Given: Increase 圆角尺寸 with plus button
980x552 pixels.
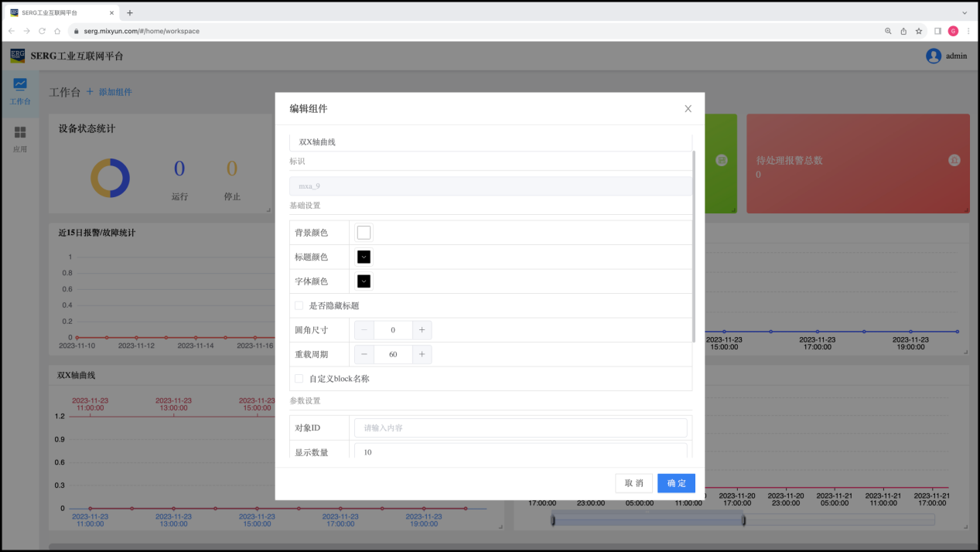Looking at the screenshot, I should (x=422, y=330).
